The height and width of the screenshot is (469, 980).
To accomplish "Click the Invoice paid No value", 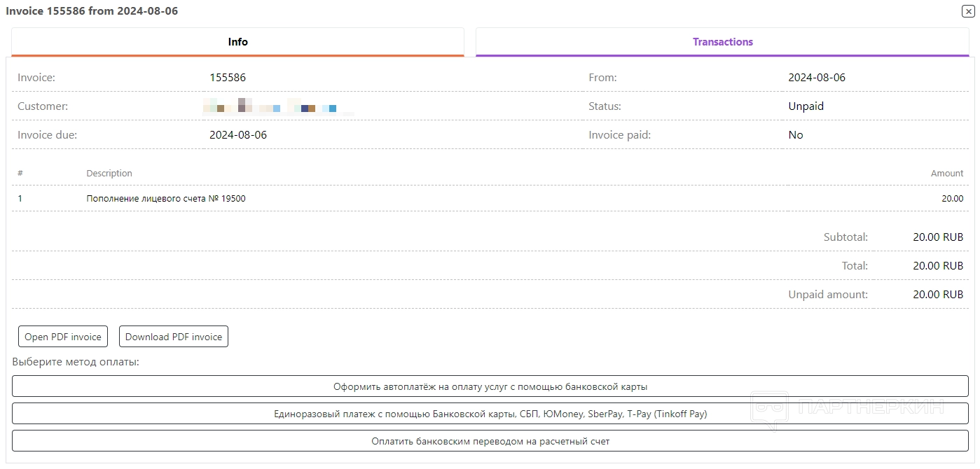I will (796, 135).
